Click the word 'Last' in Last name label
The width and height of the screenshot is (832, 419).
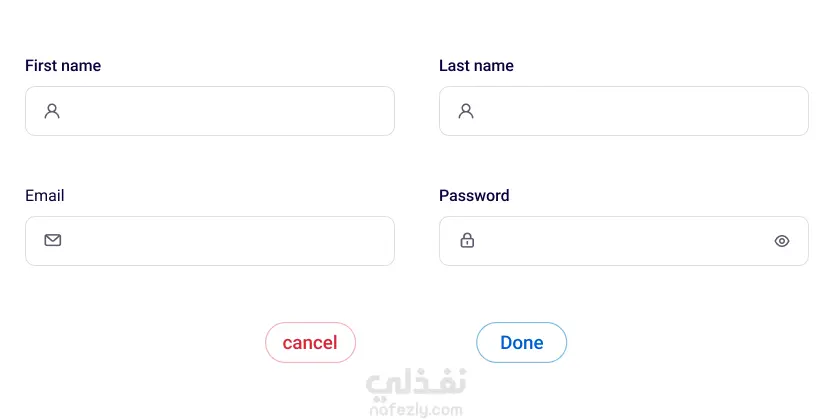coord(455,66)
